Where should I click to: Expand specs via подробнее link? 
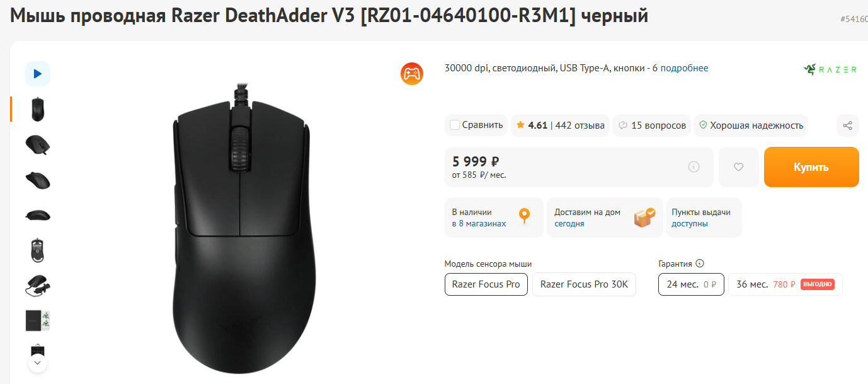click(684, 68)
